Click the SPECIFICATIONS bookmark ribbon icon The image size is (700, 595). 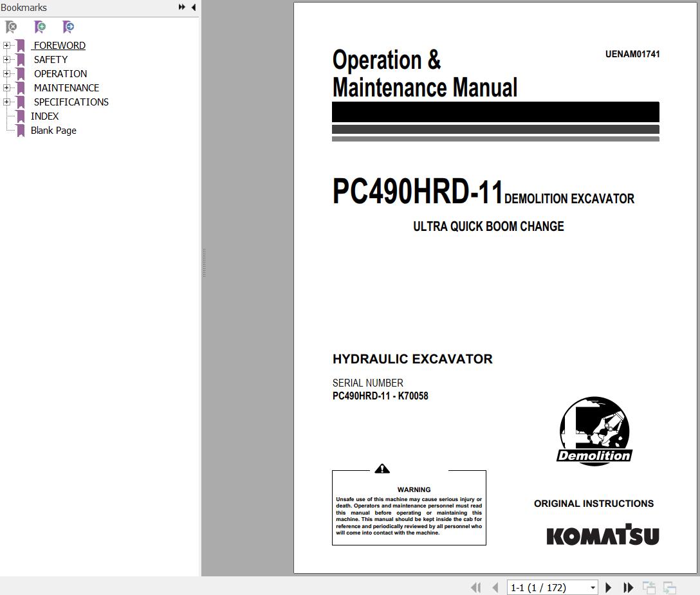21,102
